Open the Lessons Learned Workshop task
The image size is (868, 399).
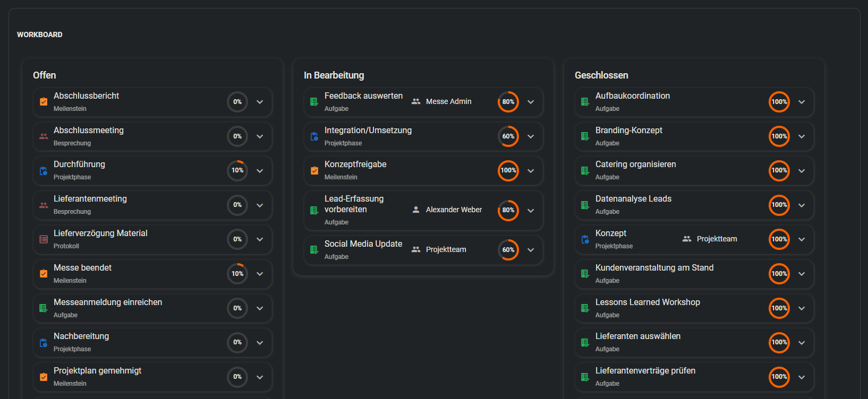tap(648, 302)
